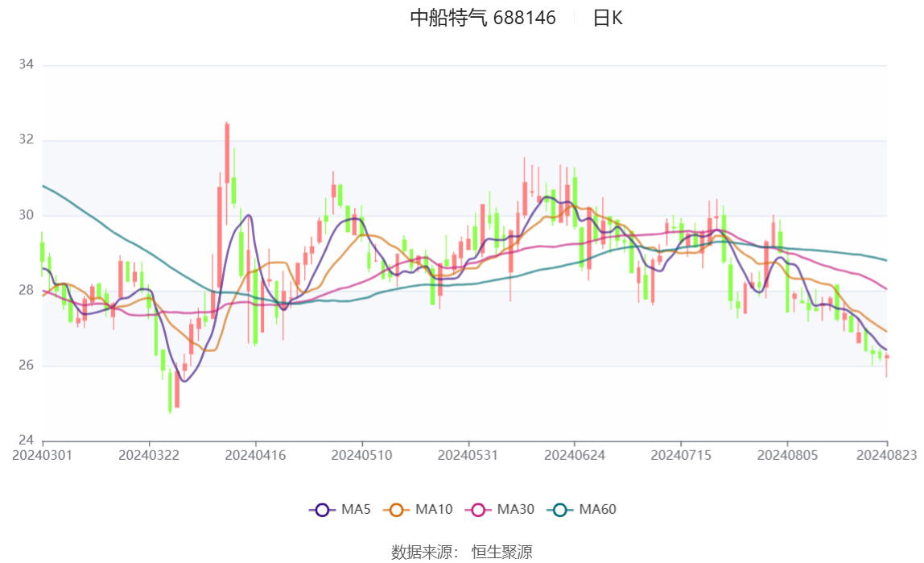The image size is (924, 563).
Task: Click the 32 y-axis value label
Action: pyautogui.click(x=26, y=139)
